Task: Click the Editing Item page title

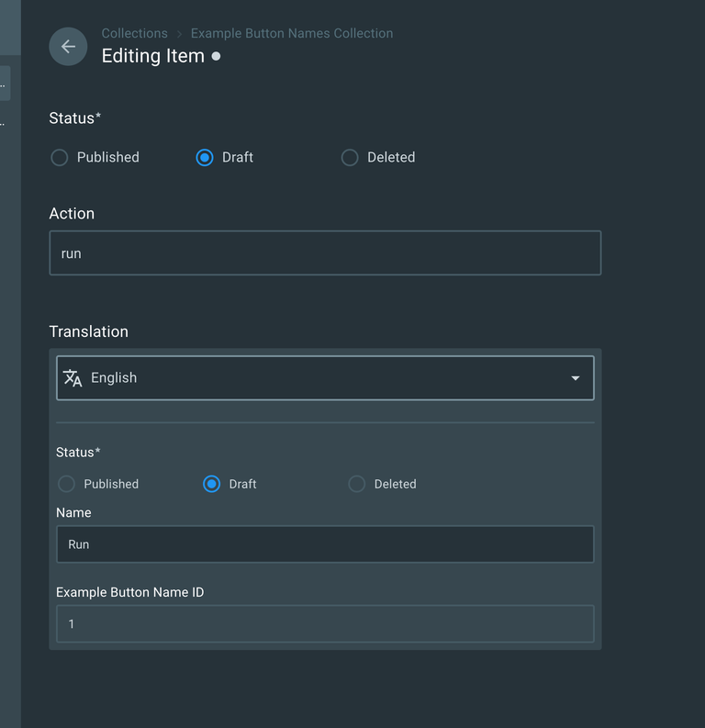Action: point(152,56)
